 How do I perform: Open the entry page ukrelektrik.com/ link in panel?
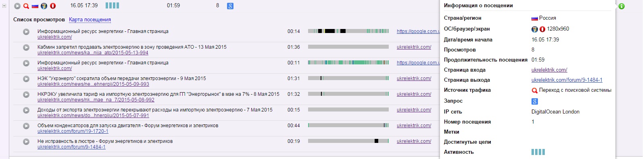[549, 70]
